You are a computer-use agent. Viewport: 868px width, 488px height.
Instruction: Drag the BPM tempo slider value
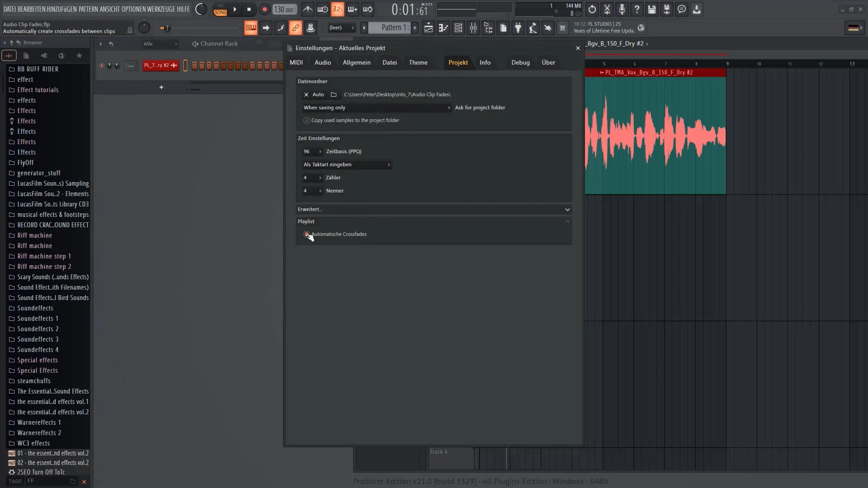[x=285, y=9]
